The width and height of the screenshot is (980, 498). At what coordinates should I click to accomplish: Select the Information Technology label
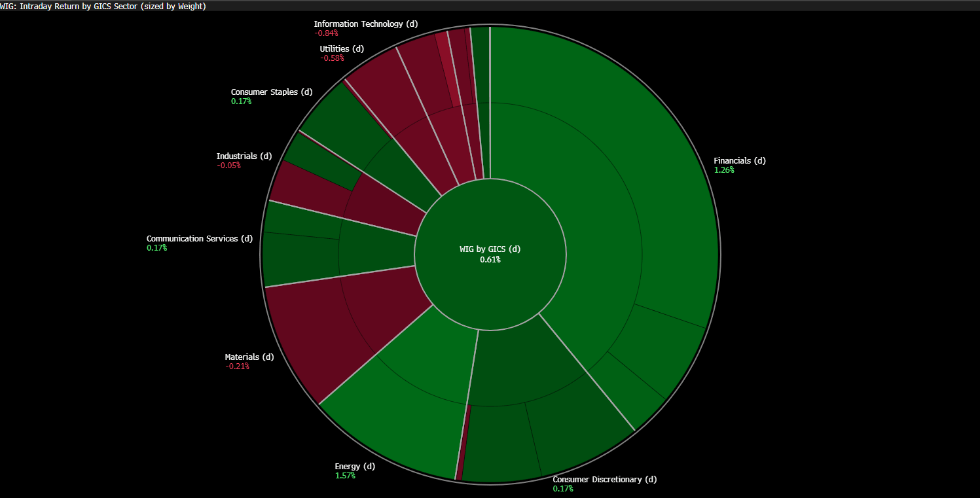[365, 24]
